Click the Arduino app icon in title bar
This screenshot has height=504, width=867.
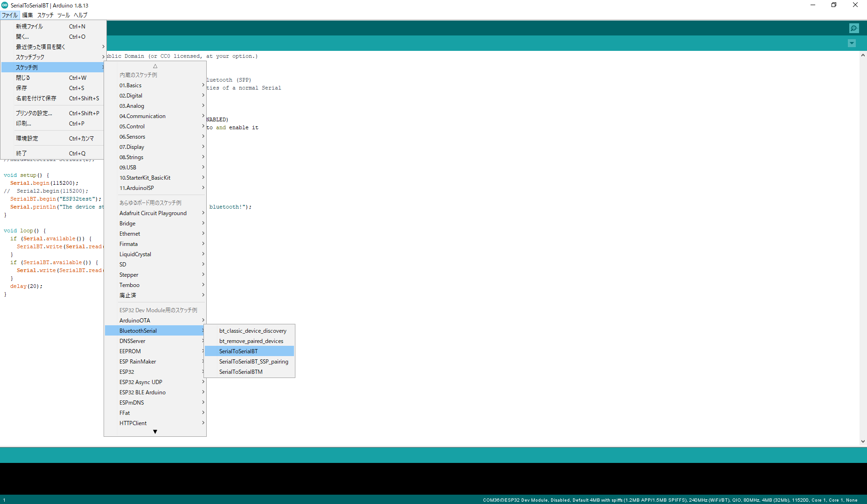(5, 5)
